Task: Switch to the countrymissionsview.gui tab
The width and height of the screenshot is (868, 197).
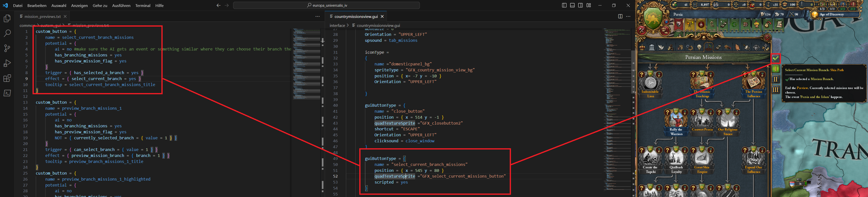Action: coord(356,16)
